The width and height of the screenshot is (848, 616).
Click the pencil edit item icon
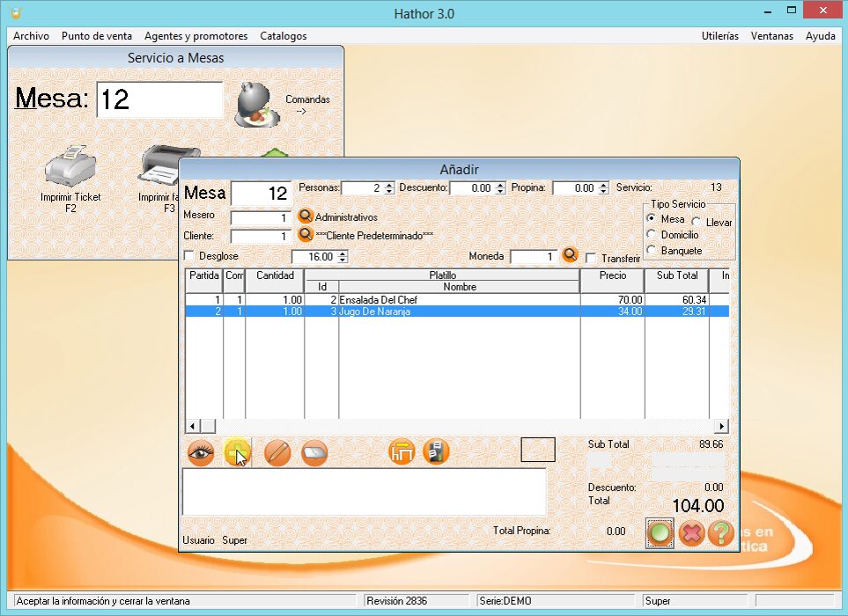click(277, 453)
